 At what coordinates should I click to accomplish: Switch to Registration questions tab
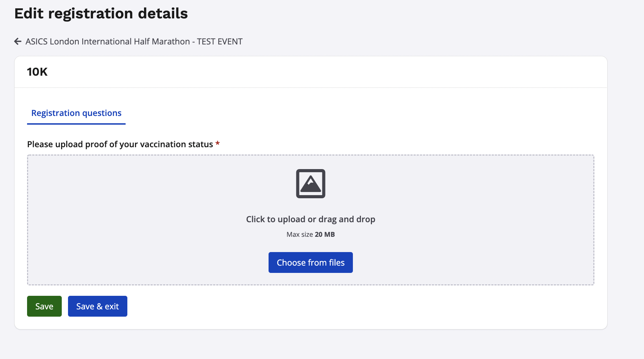(76, 113)
